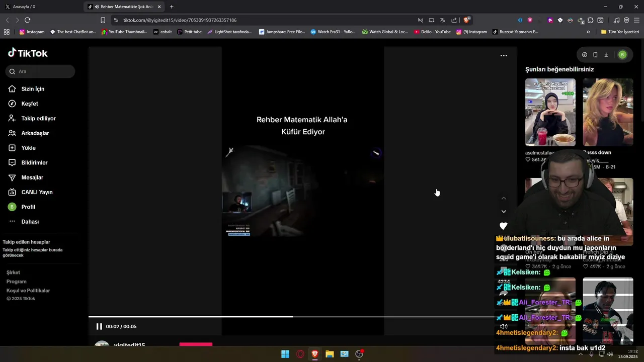This screenshot has height=362, width=644.
Task: Open green B profile avatar
Action: pyautogui.click(x=622, y=55)
